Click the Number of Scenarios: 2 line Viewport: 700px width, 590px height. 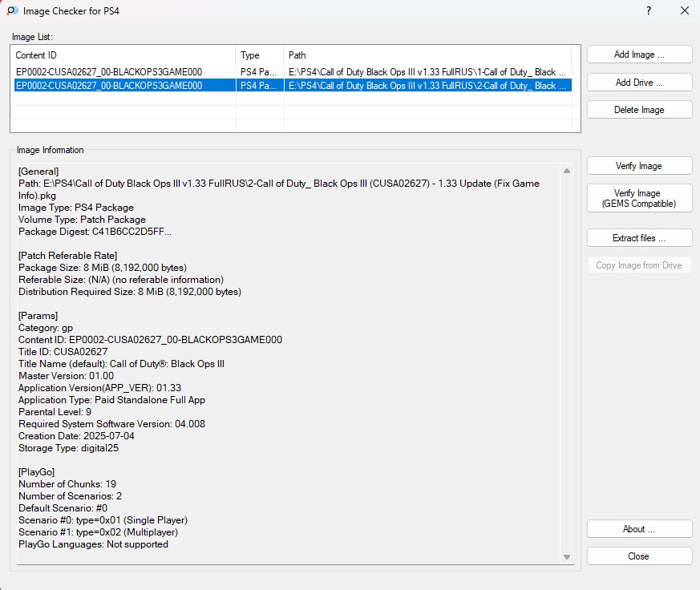[70, 496]
